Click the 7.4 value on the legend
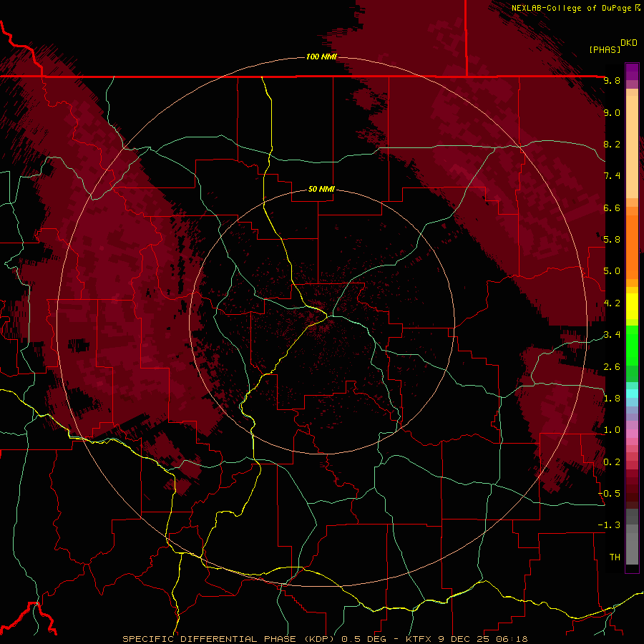The height and width of the screenshot is (644, 644). (612, 176)
